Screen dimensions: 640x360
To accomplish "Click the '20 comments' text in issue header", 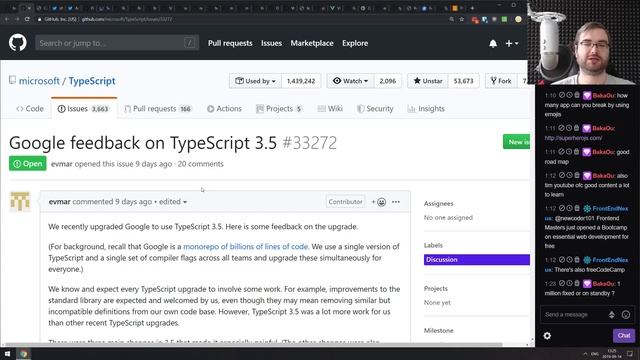I will (200, 164).
